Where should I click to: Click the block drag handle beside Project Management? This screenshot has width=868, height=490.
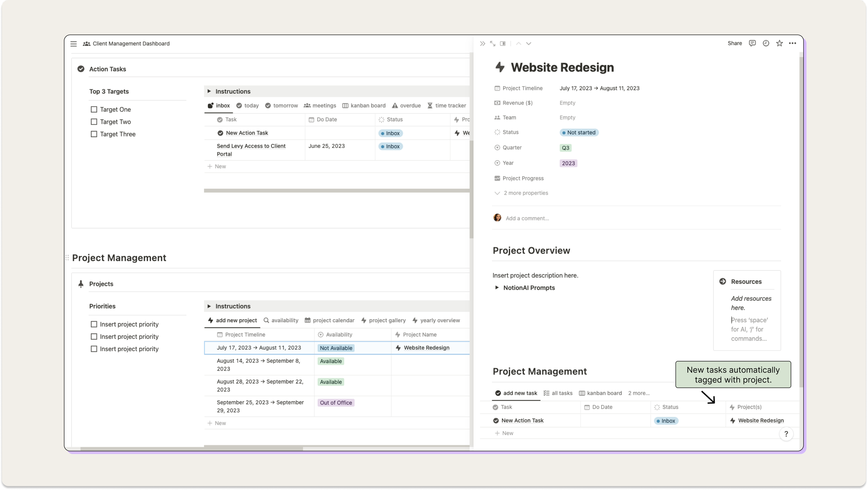(67, 258)
